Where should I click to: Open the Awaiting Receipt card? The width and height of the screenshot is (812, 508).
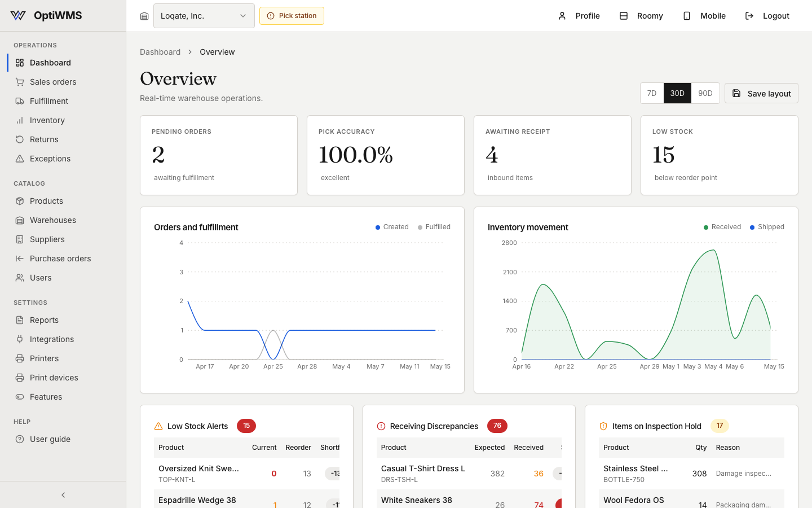click(x=553, y=155)
